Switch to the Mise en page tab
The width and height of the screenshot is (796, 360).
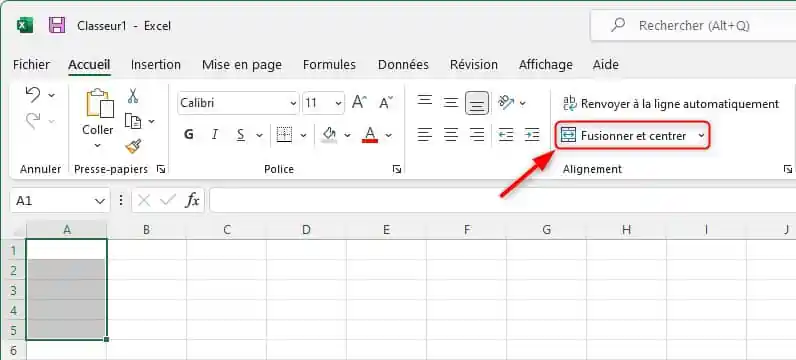tap(242, 65)
